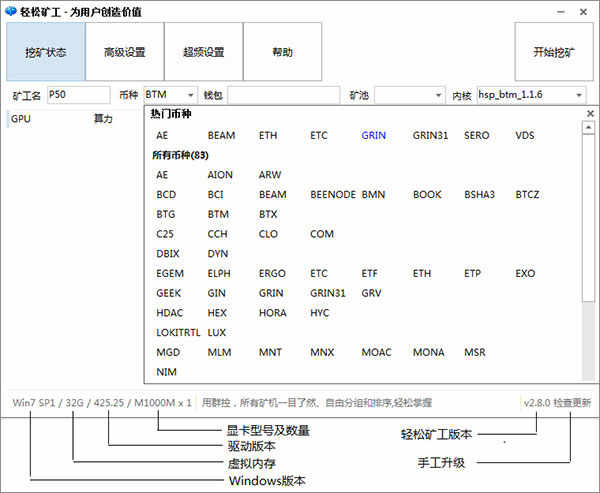Choose GIN coin
This screenshot has height=493, width=600.
216,293
